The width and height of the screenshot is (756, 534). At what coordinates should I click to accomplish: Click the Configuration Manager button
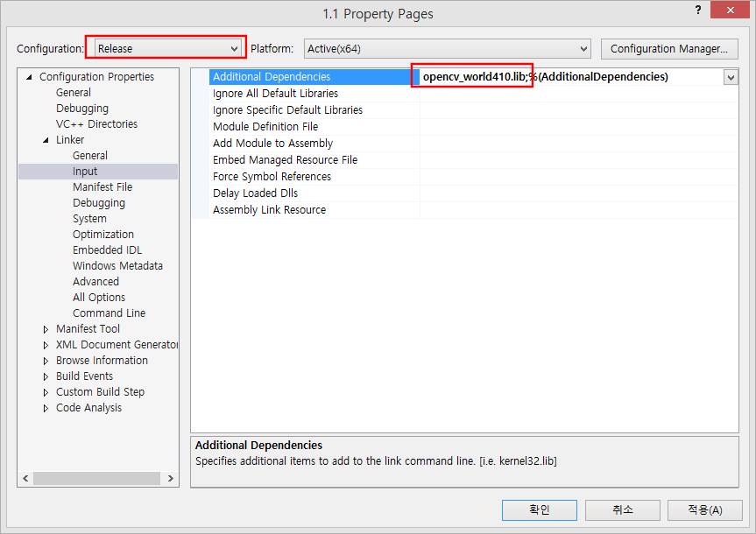[669, 49]
